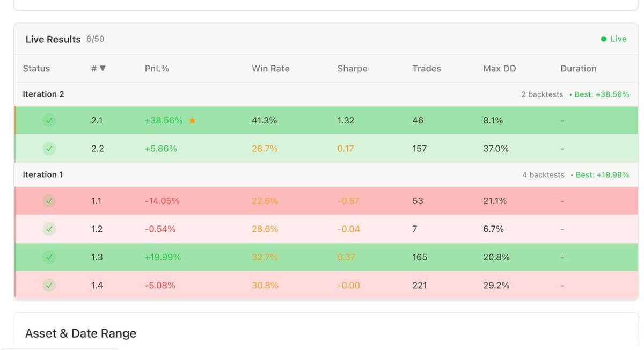The height and width of the screenshot is (350, 644).
Task: Click the green checkmark on row 2.1
Action: click(49, 120)
